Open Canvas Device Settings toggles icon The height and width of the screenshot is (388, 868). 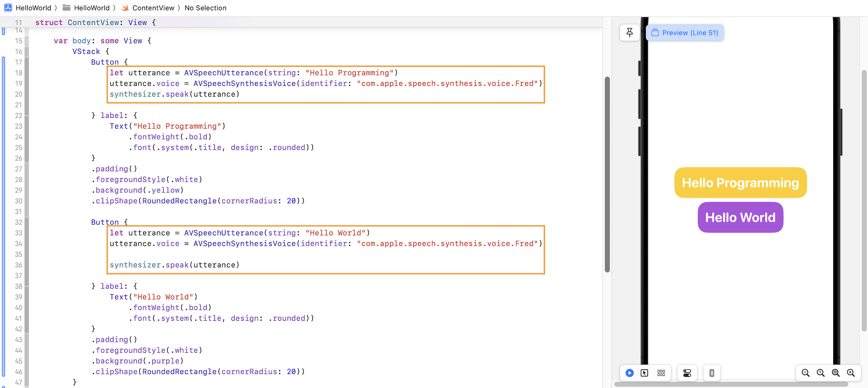click(x=687, y=373)
